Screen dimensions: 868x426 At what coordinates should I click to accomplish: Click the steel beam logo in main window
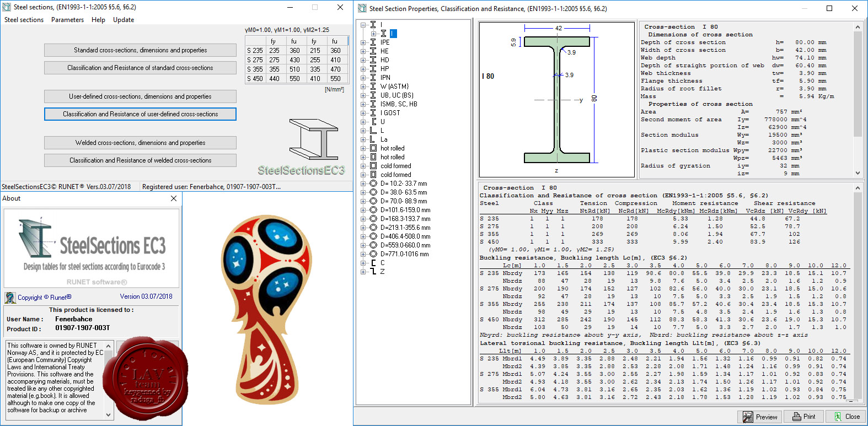(x=314, y=139)
